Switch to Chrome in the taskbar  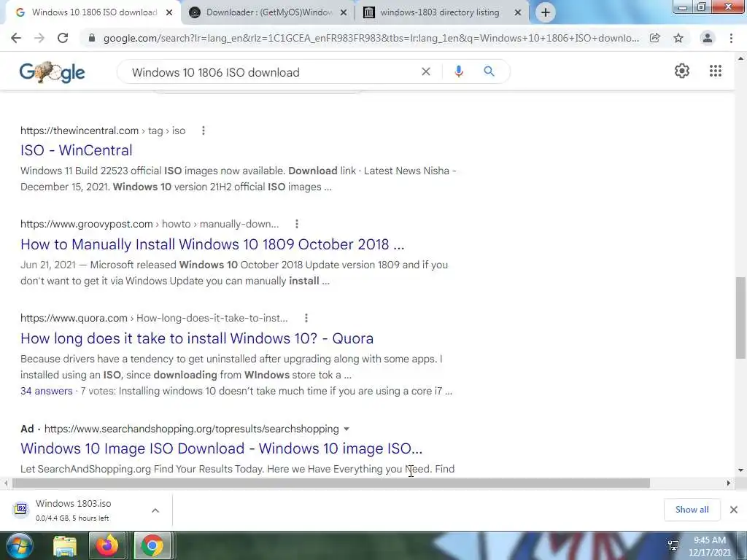point(152,545)
